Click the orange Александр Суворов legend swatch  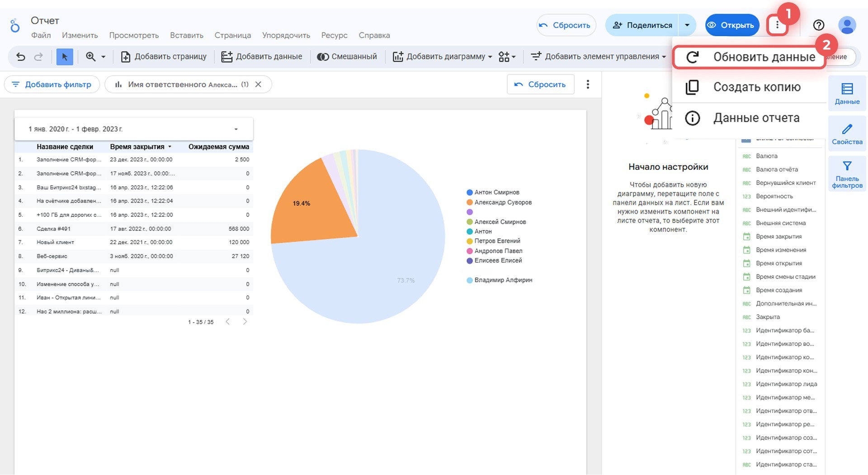[470, 202]
